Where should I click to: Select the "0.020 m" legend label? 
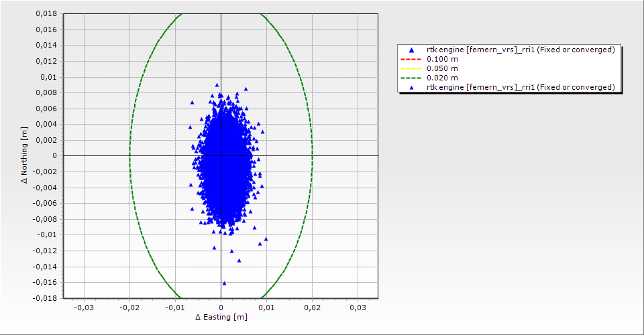[x=443, y=78]
